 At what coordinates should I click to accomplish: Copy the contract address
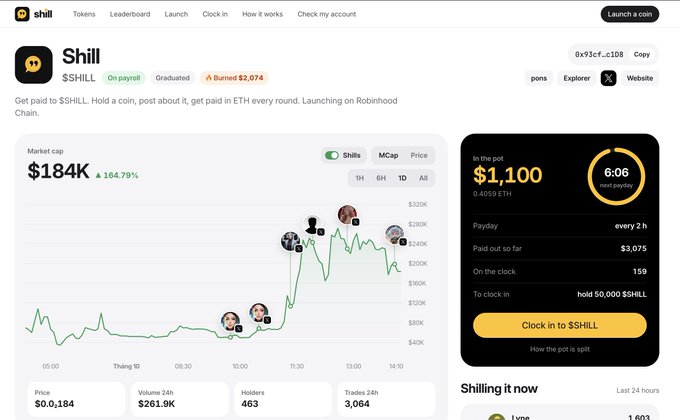tap(641, 54)
